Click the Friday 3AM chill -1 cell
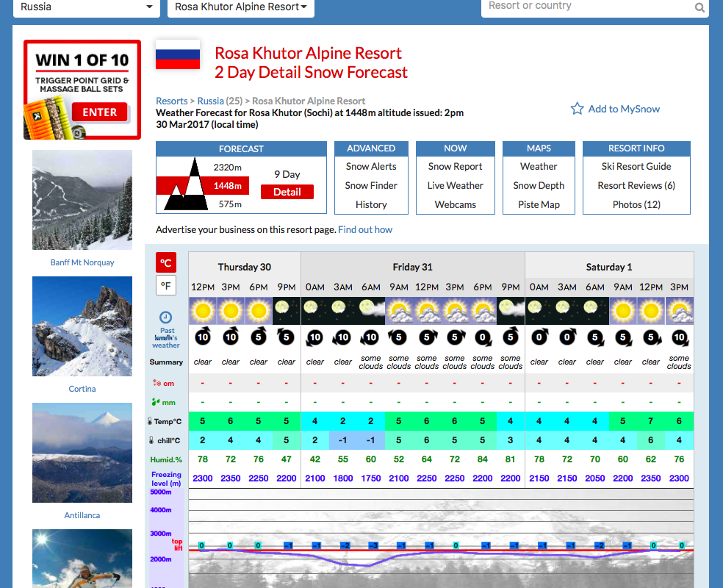Image resolution: width=723 pixels, height=588 pixels. click(x=343, y=440)
